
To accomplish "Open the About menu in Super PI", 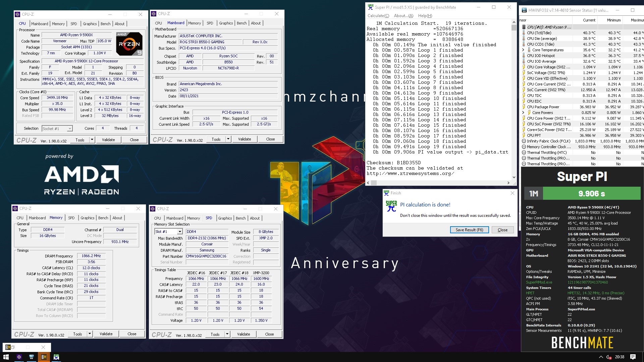I will pyautogui.click(x=404, y=16).
